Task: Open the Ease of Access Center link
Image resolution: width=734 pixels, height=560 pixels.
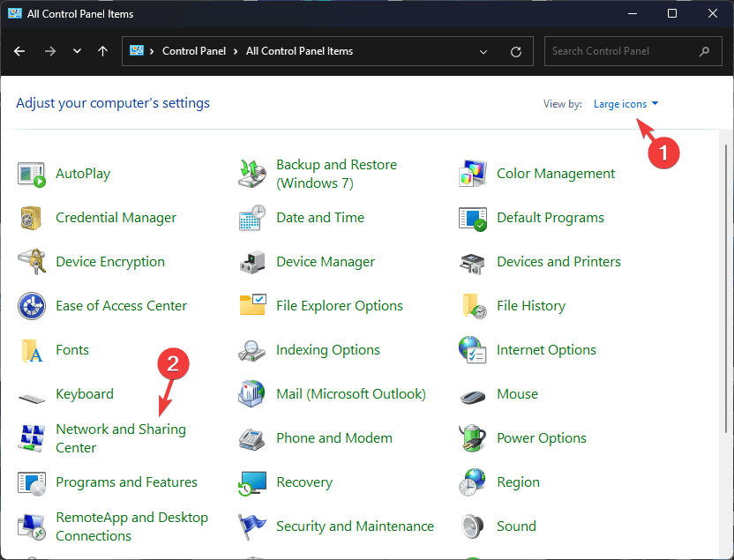Action: click(x=121, y=306)
